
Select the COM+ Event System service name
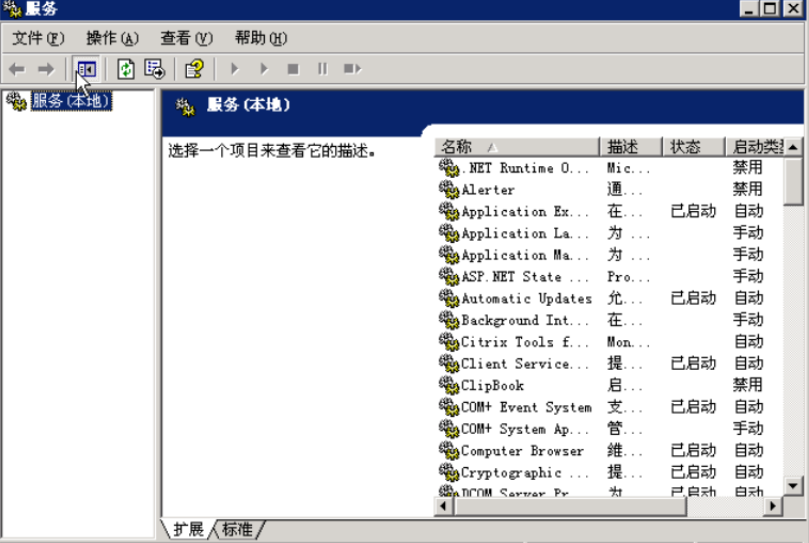pyautogui.click(x=526, y=407)
